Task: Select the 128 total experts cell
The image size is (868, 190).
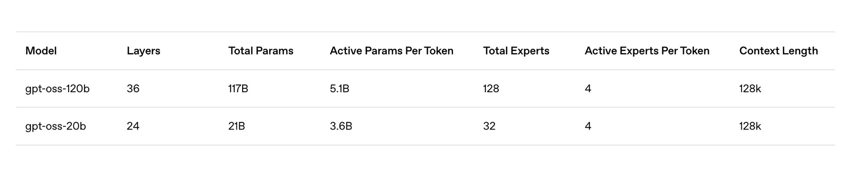Action: [x=491, y=89]
